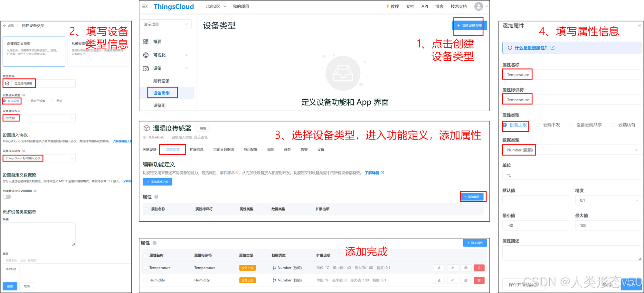Open the 精度 0.1 dropdown
The height and width of the screenshot is (293, 644).
pos(608,200)
